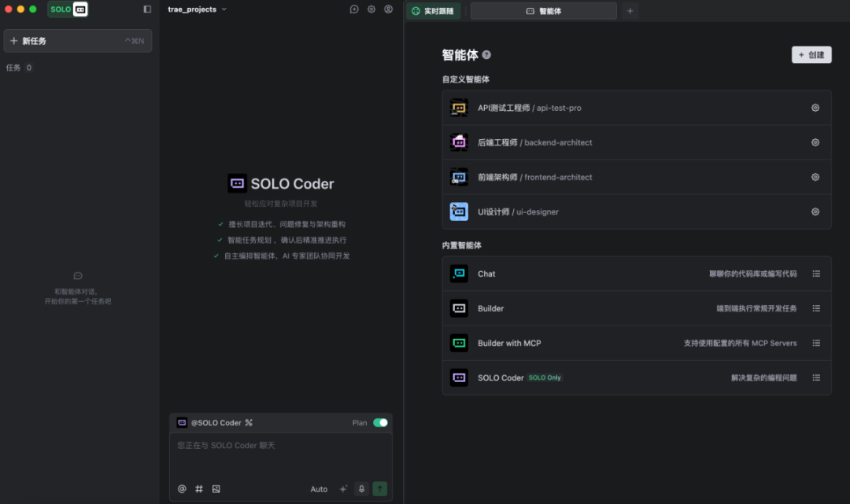Toggle the Plan switch in chat header
Screen dimensions: 850x504
click(x=380, y=422)
